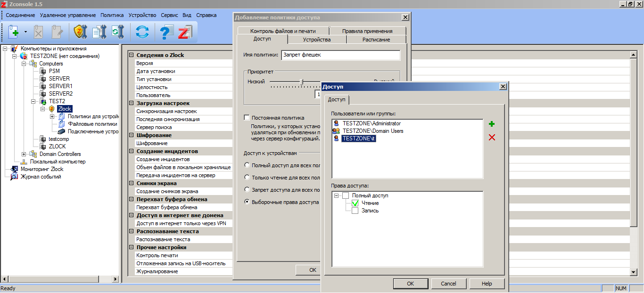Open Zlock shield-and-wrench settings icon

[x=81, y=32]
